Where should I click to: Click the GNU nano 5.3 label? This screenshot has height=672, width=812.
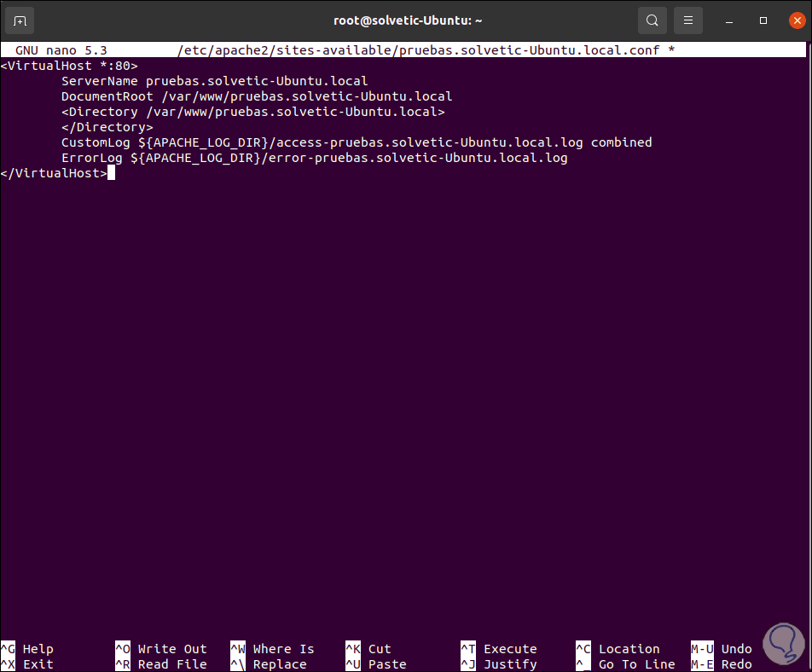coord(61,50)
